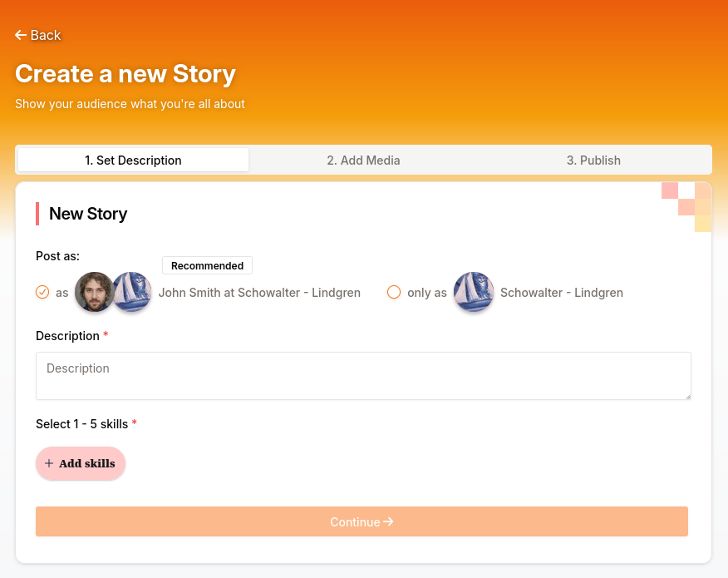This screenshot has width=728, height=578.
Task: Click the 'Recommended' badge
Action: coord(207,266)
